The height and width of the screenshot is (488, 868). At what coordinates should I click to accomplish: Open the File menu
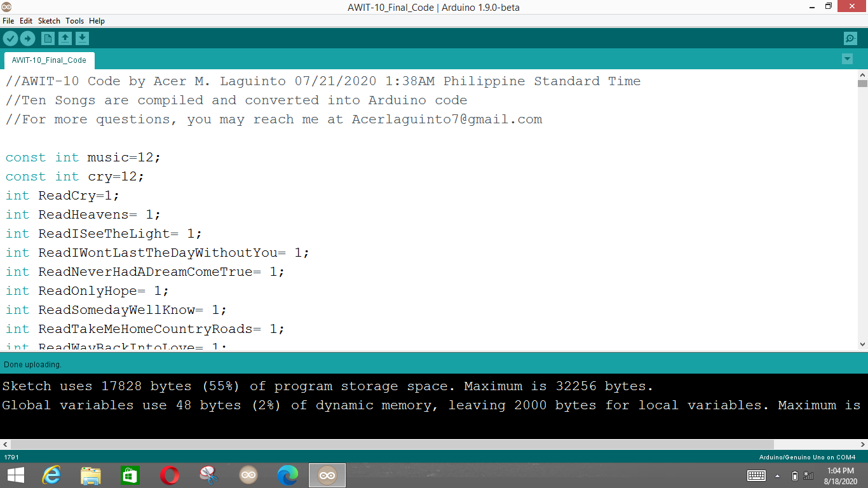pyautogui.click(x=8, y=21)
